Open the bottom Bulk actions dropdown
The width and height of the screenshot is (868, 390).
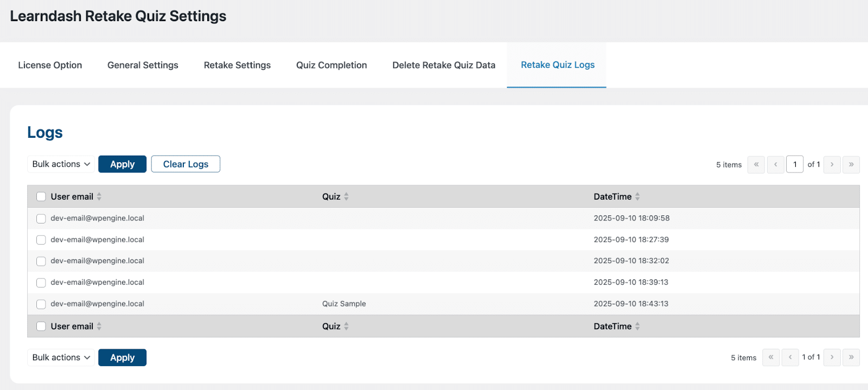pos(61,357)
